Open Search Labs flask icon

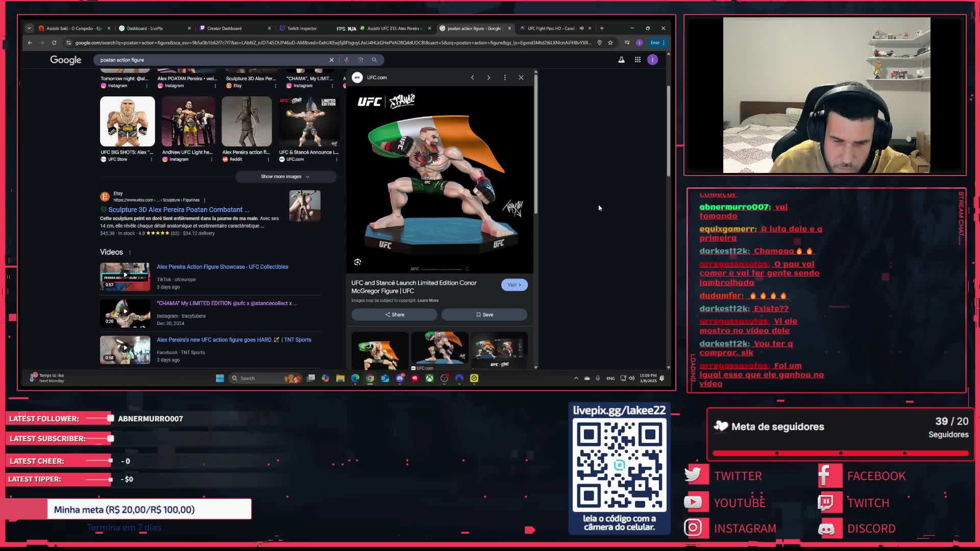[x=621, y=60]
